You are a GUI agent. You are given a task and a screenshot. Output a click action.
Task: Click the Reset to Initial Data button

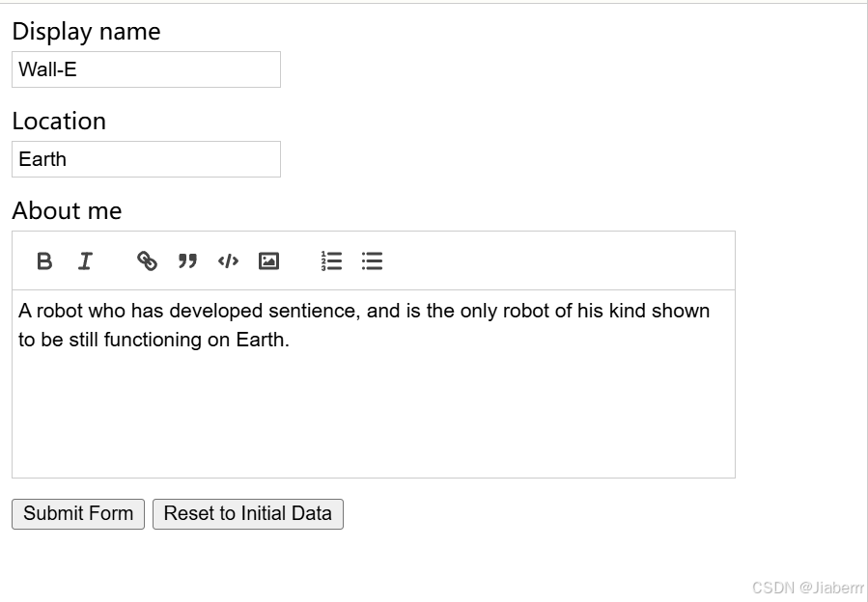pos(248,514)
